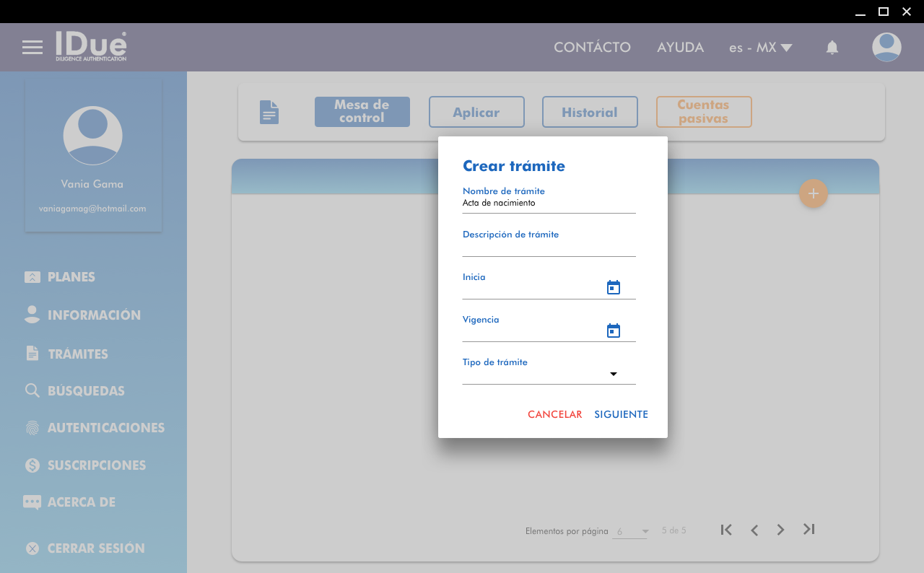Expand the Elementos por página selector
The width and height of the screenshot is (924, 573).
pos(631,531)
